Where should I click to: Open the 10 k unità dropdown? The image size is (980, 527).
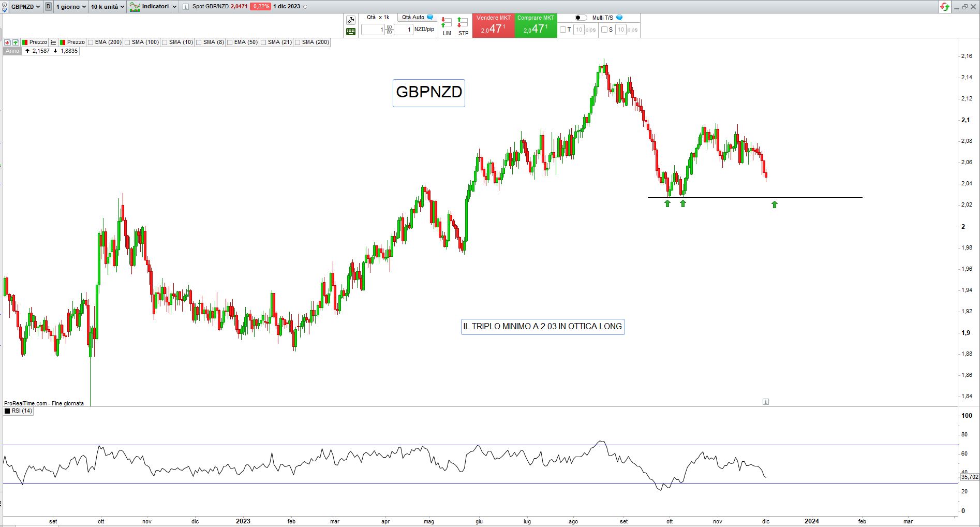107,7
